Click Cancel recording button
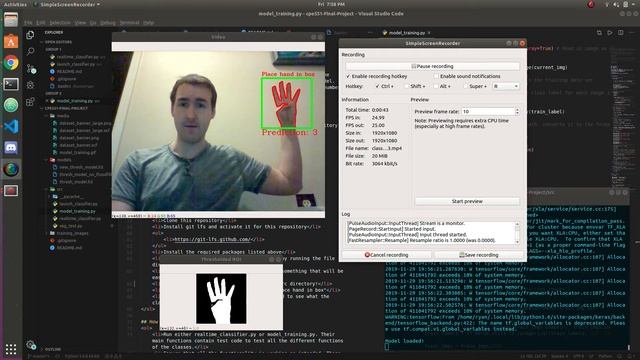Screen dimensions: 640x360 (386, 255)
